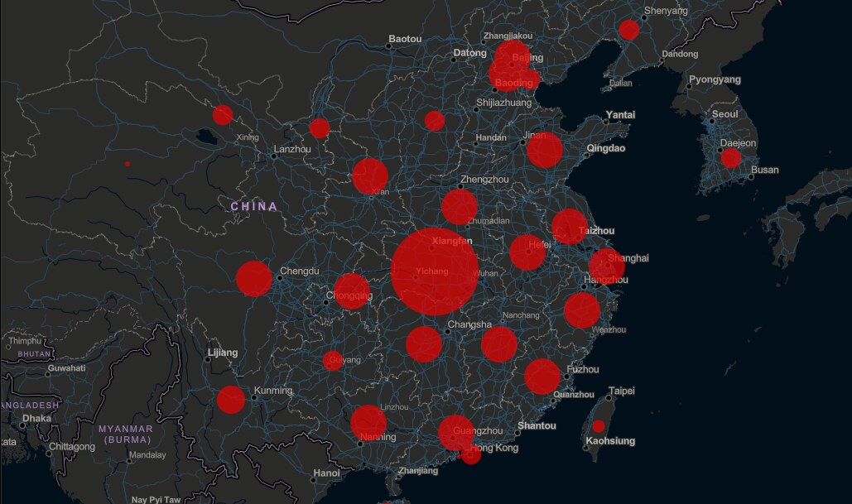Click the CHINA country label
Image resolution: width=852 pixels, height=504 pixels.
point(253,206)
